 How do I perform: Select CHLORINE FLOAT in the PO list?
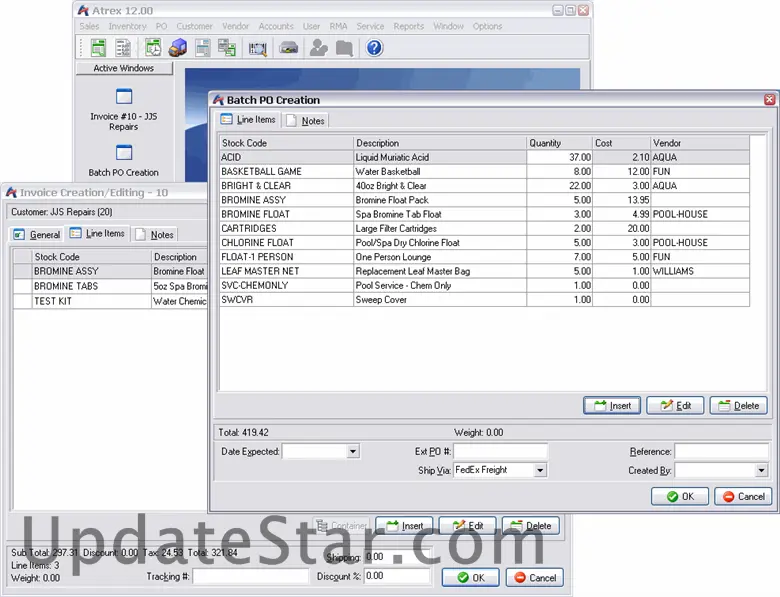pyautogui.click(x=485, y=243)
